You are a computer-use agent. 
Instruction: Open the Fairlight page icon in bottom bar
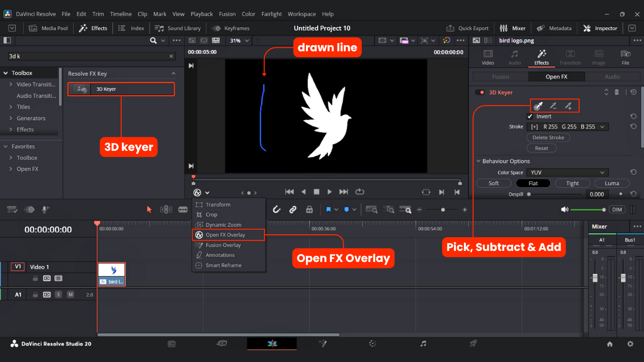point(423,344)
